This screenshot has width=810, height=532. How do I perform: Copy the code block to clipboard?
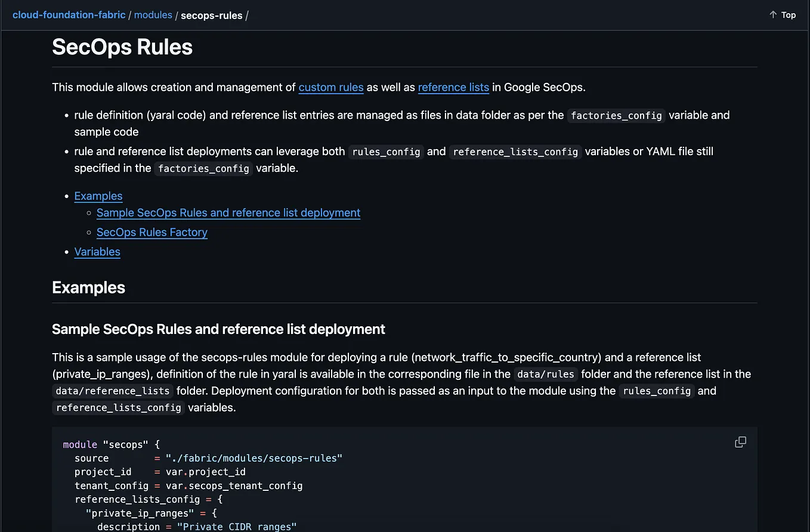[740, 442]
